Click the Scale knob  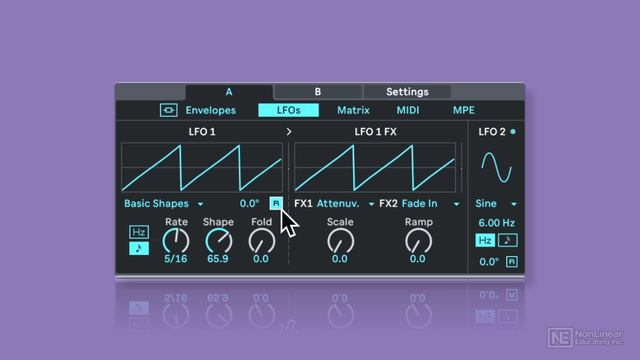point(340,241)
